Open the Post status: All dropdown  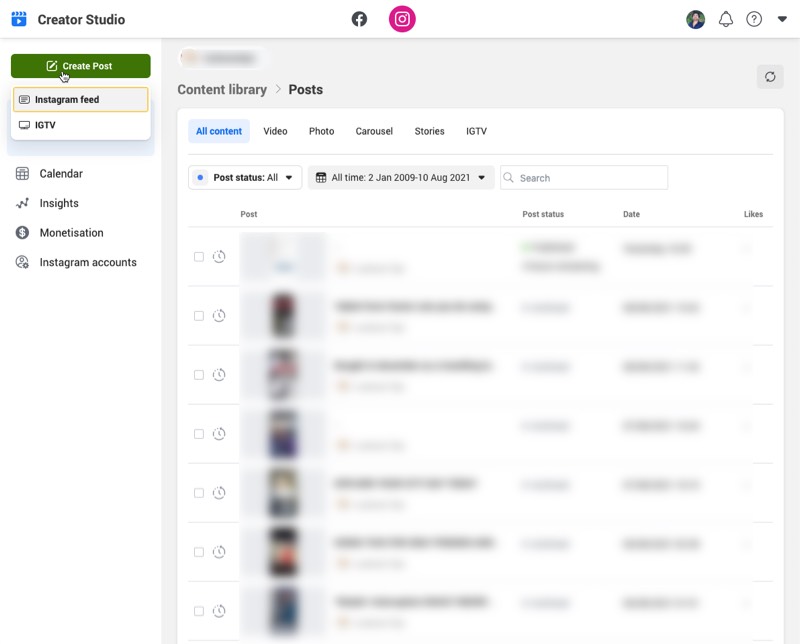pyautogui.click(x=245, y=178)
